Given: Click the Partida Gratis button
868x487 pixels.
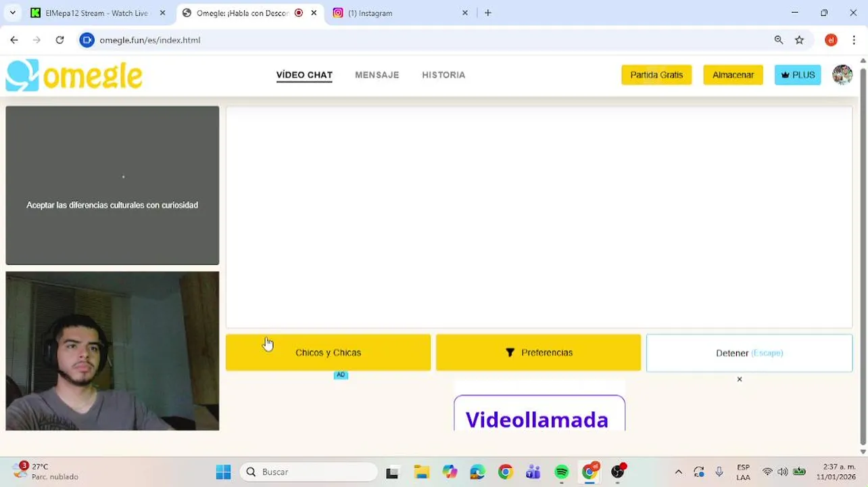Looking at the screenshot, I should click(x=656, y=75).
